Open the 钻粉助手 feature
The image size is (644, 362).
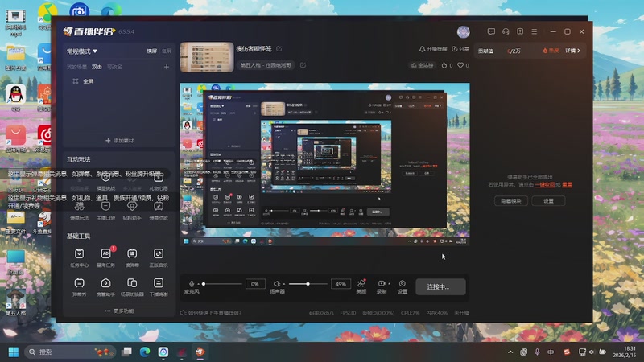tap(132, 210)
